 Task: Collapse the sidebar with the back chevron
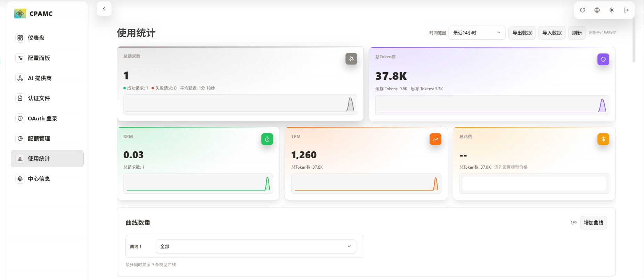pyautogui.click(x=104, y=9)
